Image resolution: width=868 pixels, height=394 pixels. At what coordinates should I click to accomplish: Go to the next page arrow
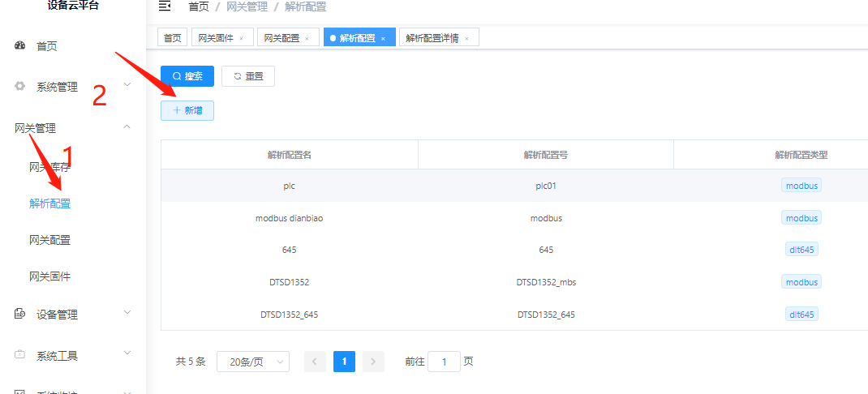[373, 362]
